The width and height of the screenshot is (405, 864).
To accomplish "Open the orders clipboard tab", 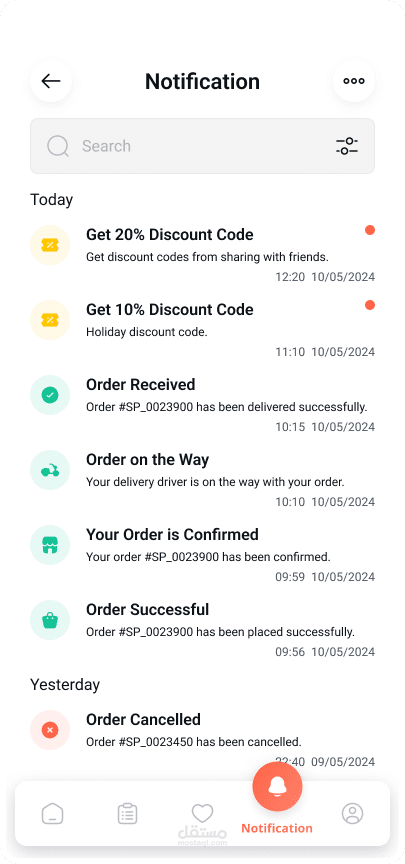I will point(127,813).
